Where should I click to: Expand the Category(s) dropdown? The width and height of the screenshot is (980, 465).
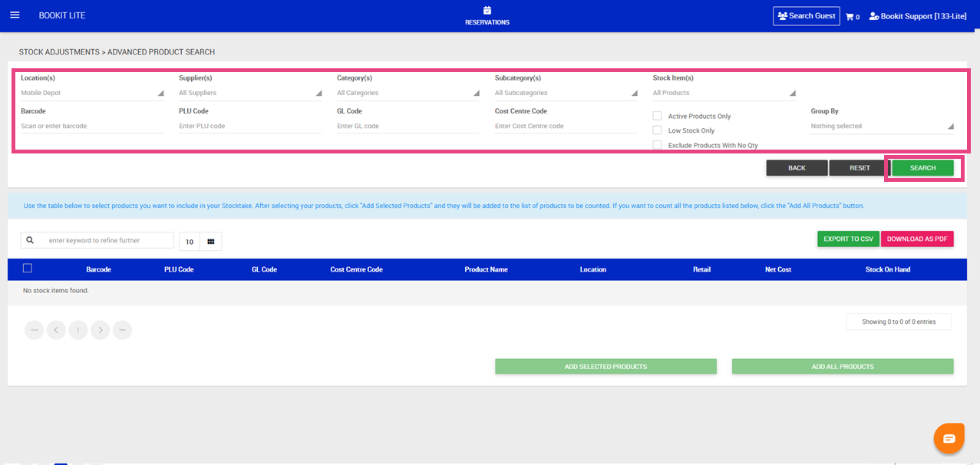point(408,93)
